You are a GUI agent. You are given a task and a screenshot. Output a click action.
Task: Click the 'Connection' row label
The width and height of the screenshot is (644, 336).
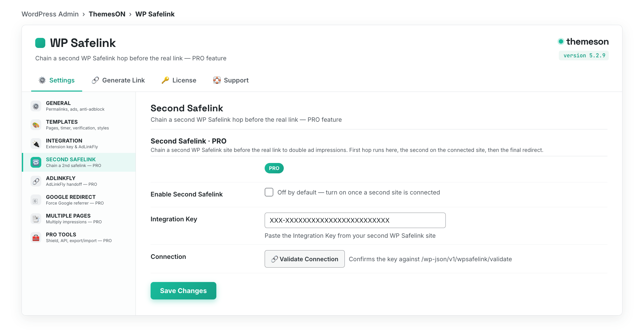168,257
